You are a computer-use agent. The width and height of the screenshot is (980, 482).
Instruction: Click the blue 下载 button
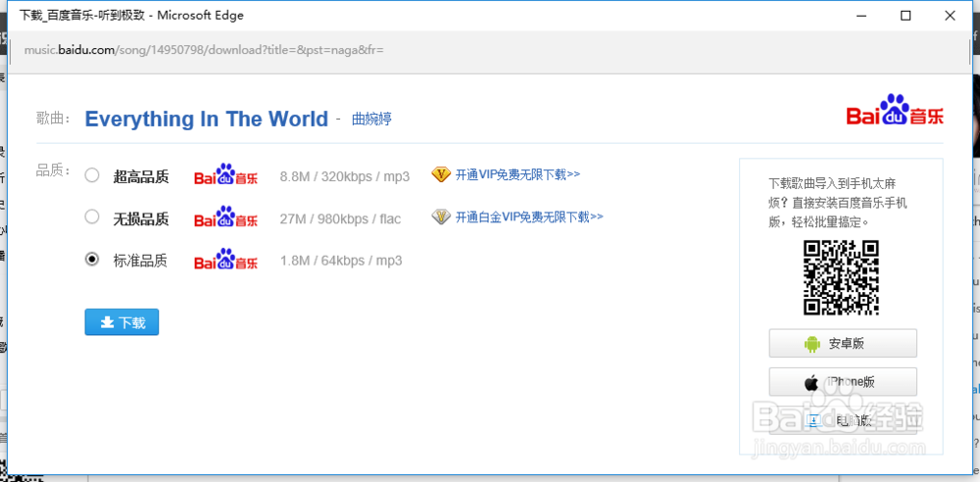(122, 322)
